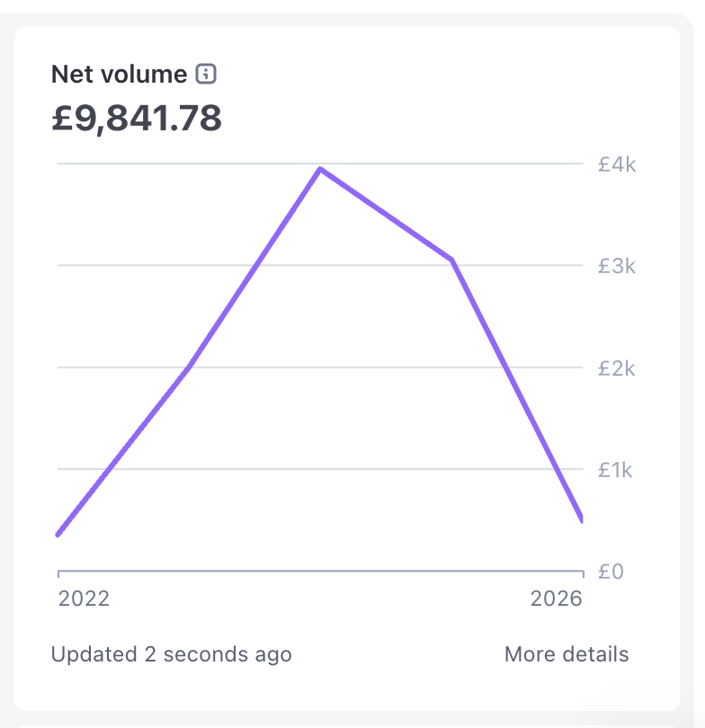
Task: Click the line's starting point at 2022
Action: pos(59,535)
